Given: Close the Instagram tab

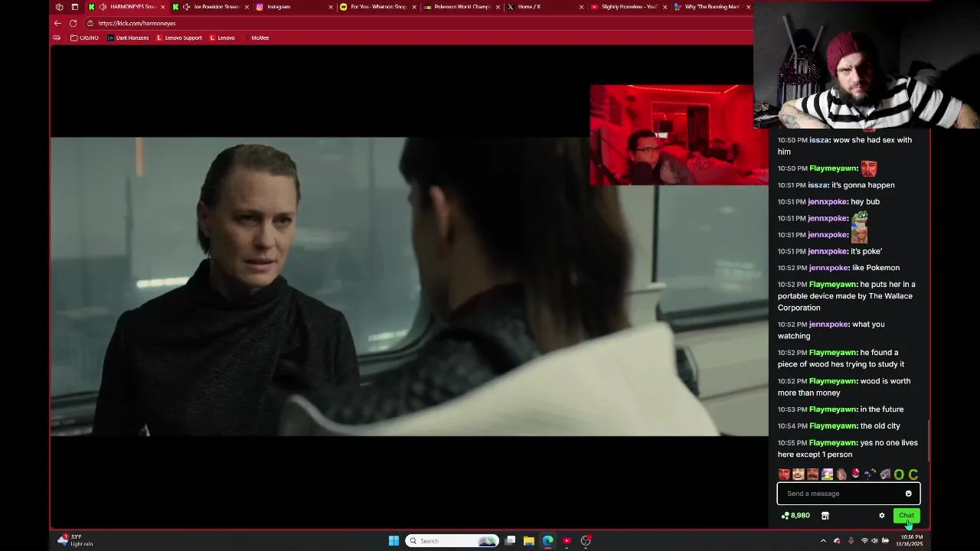Looking at the screenshot, I should 331,7.
